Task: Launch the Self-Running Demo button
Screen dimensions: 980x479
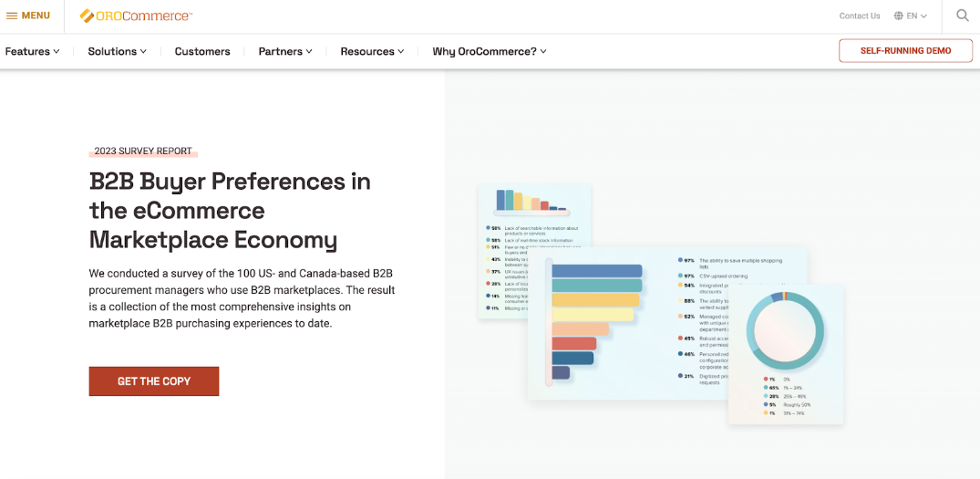Action: [x=905, y=51]
